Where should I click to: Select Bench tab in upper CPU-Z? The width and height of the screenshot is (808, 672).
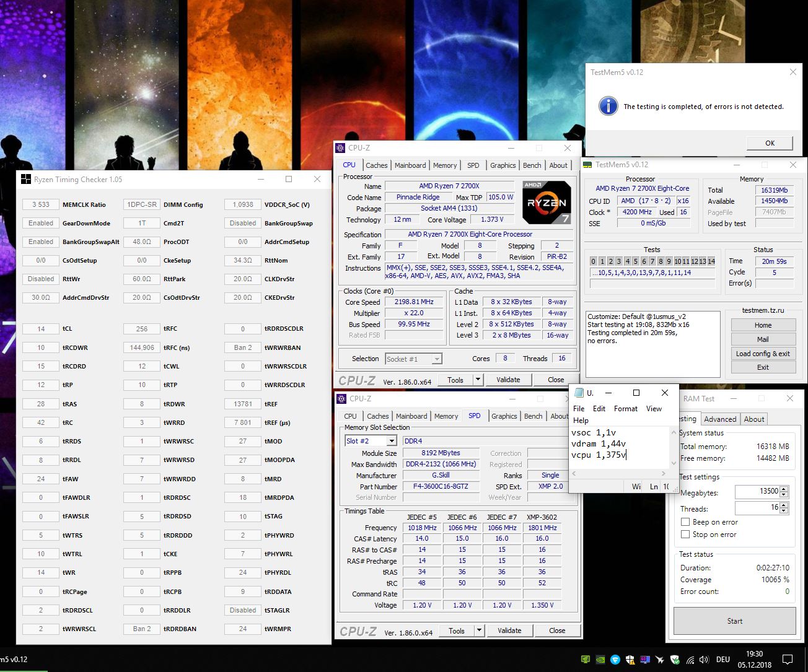pyautogui.click(x=532, y=165)
